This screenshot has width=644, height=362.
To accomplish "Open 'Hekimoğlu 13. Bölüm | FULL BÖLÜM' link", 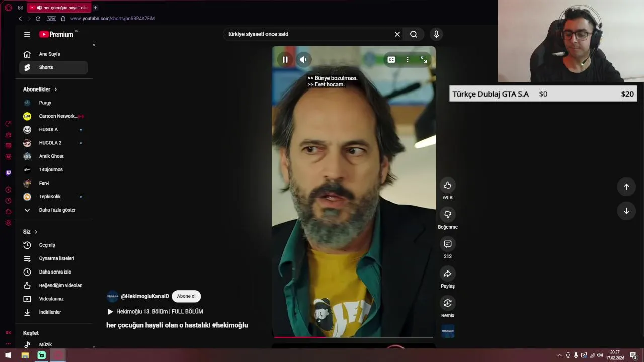I will 155,312.
